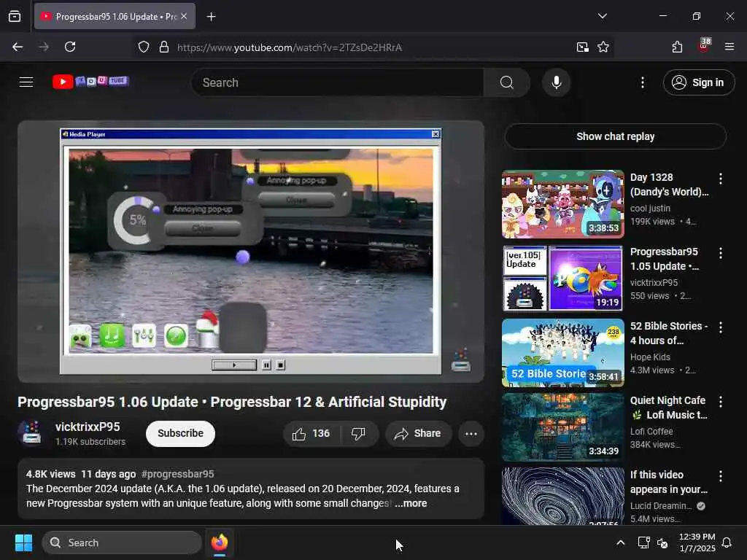The width and height of the screenshot is (747, 560).
Task: Click 'Lofi Coffee' channel text
Action: pyautogui.click(x=651, y=431)
